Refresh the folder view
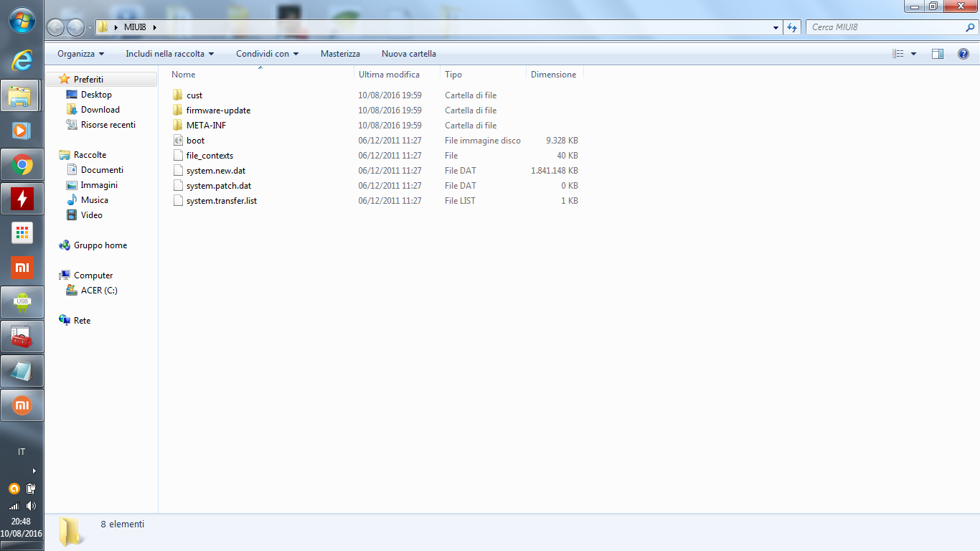The image size is (980, 551). (792, 27)
